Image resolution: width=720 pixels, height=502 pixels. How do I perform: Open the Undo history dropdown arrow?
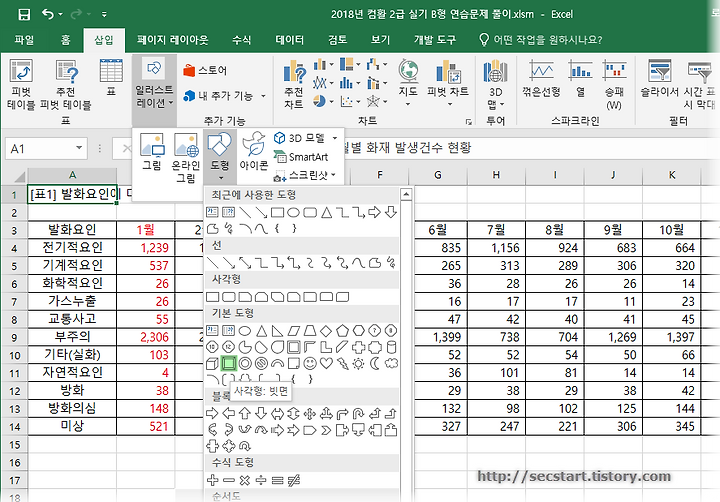point(61,15)
